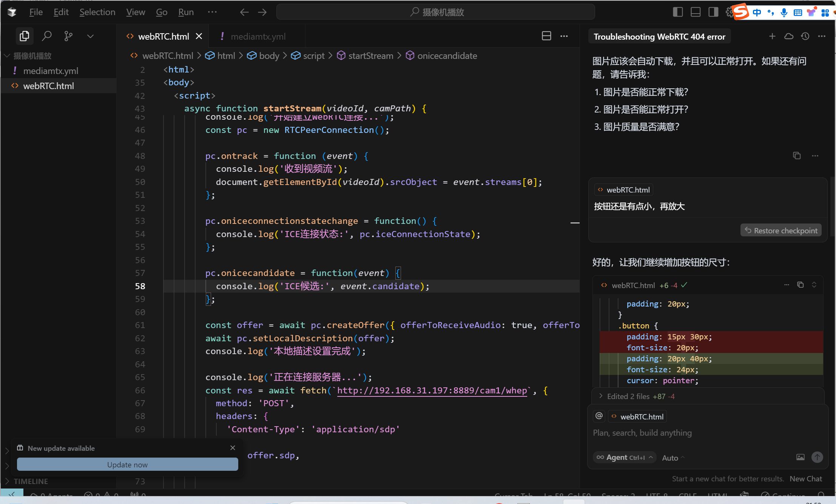
Task: Open the Agent mode dropdown
Action: [x=624, y=457]
